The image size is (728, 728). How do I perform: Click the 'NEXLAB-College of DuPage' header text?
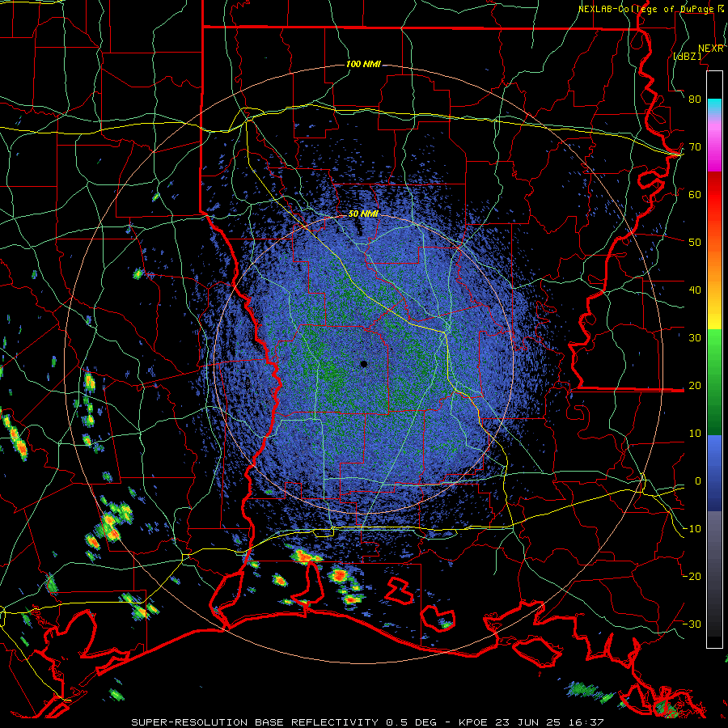[645, 9]
